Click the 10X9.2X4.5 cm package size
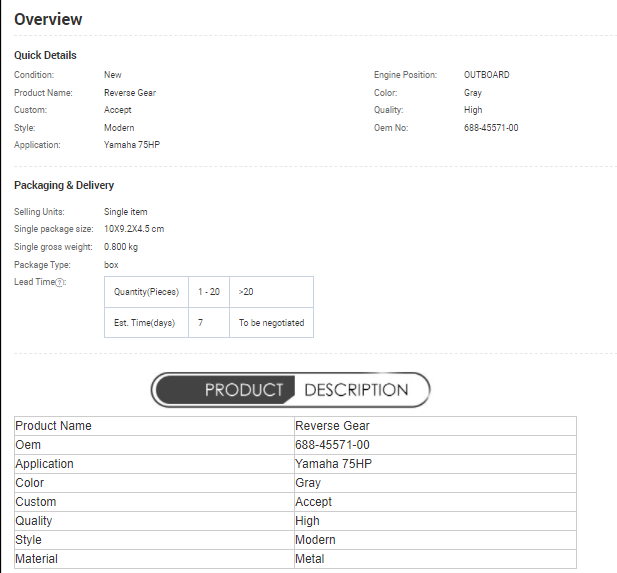617x573 pixels. pos(134,229)
